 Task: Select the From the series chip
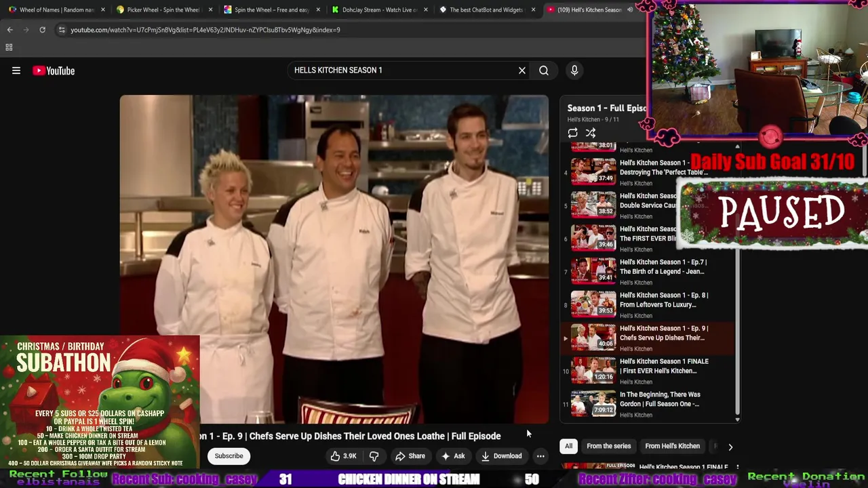point(608,446)
